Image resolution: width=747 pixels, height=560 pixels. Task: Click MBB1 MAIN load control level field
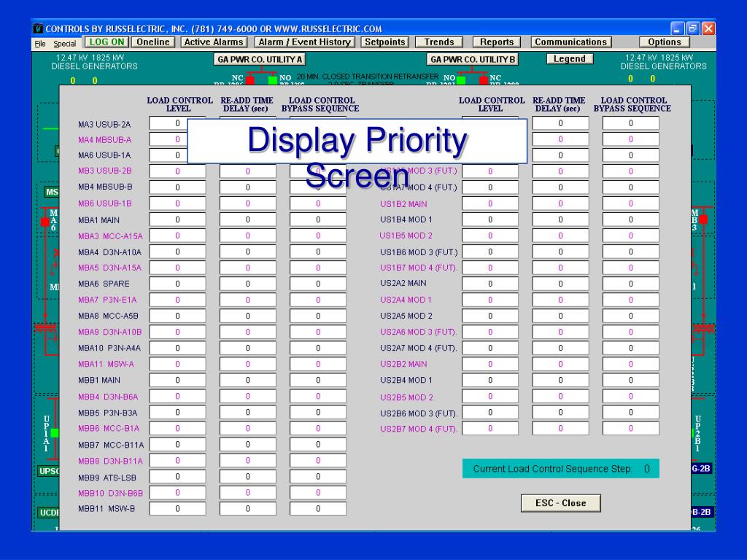(177, 380)
